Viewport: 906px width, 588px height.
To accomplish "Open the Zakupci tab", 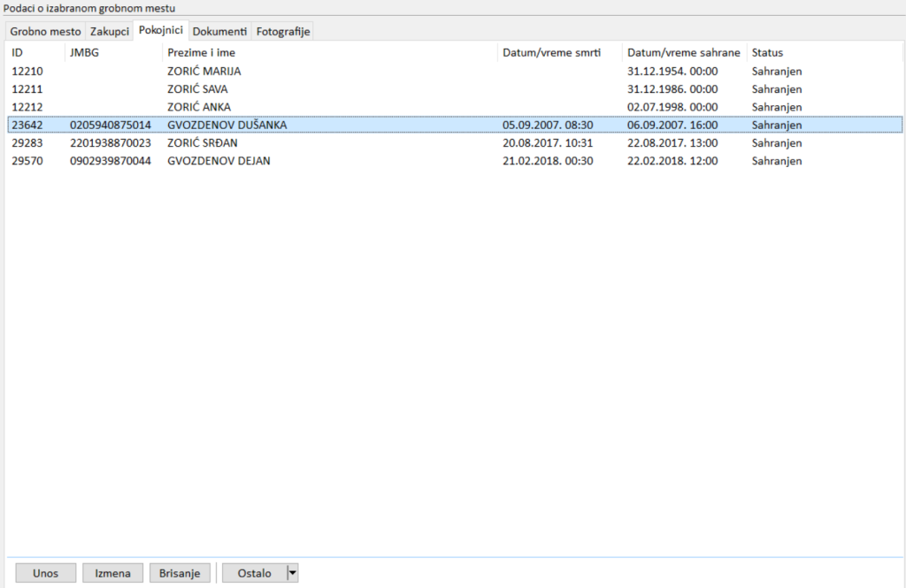I will coord(110,32).
